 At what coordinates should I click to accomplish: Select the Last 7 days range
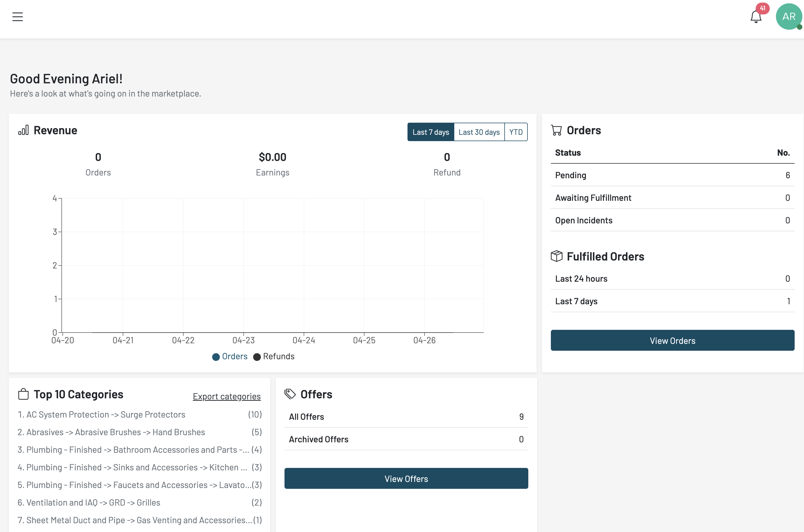click(x=430, y=132)
